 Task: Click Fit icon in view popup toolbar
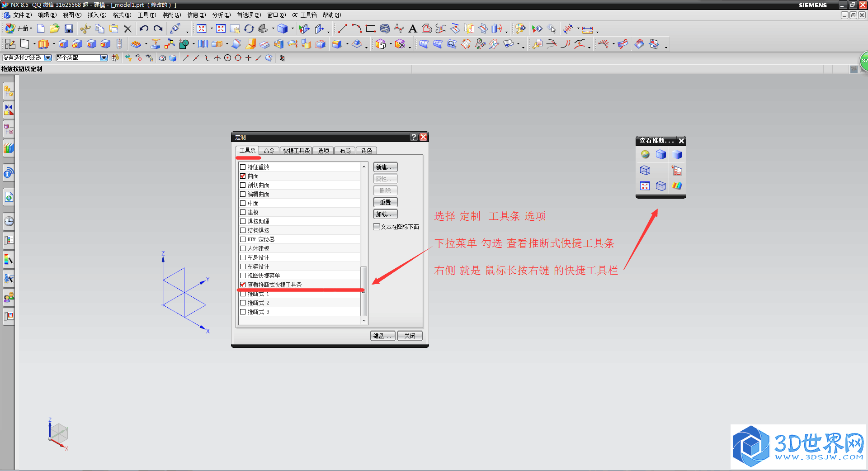[x=645, y=186]
